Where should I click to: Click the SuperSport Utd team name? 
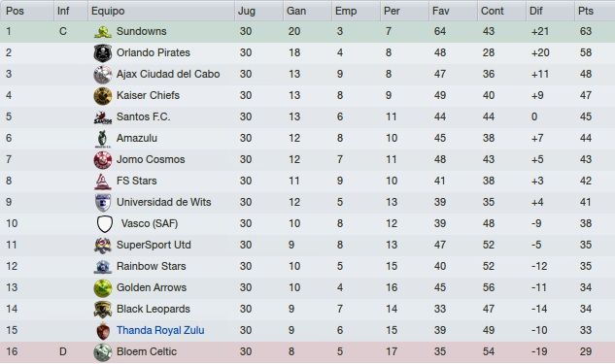(x=154, y=245)
